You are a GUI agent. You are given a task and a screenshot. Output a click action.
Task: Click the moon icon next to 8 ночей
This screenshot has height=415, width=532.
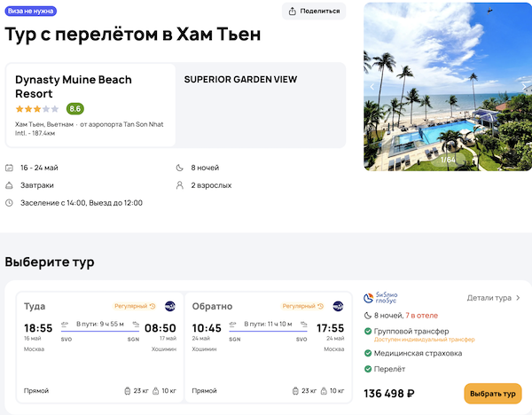tap(181, 168)
